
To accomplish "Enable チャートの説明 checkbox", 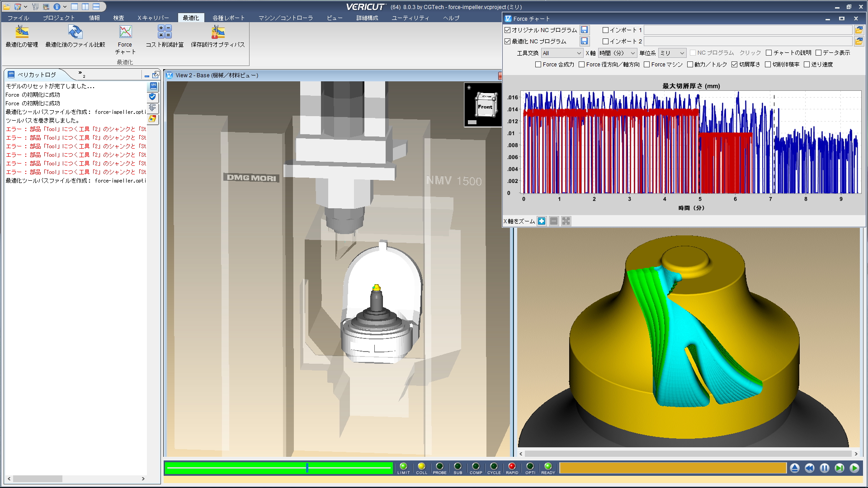I will coord(769,53).
